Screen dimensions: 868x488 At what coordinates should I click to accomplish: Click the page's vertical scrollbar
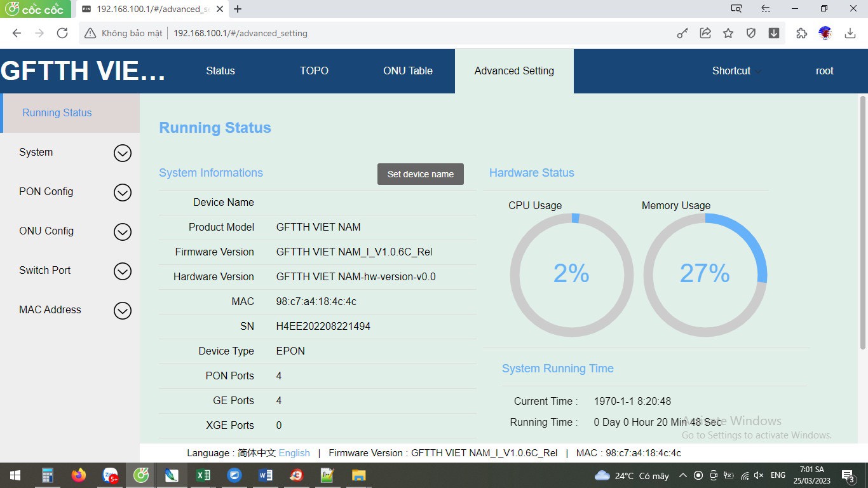coord(862,222)
